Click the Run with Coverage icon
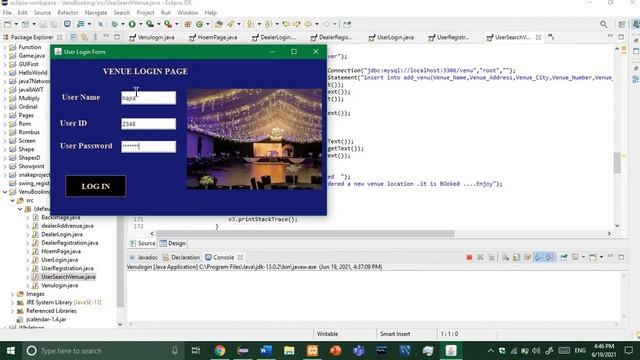The width and height of the screenshot is (640, 360). click(x=150, y=24)
